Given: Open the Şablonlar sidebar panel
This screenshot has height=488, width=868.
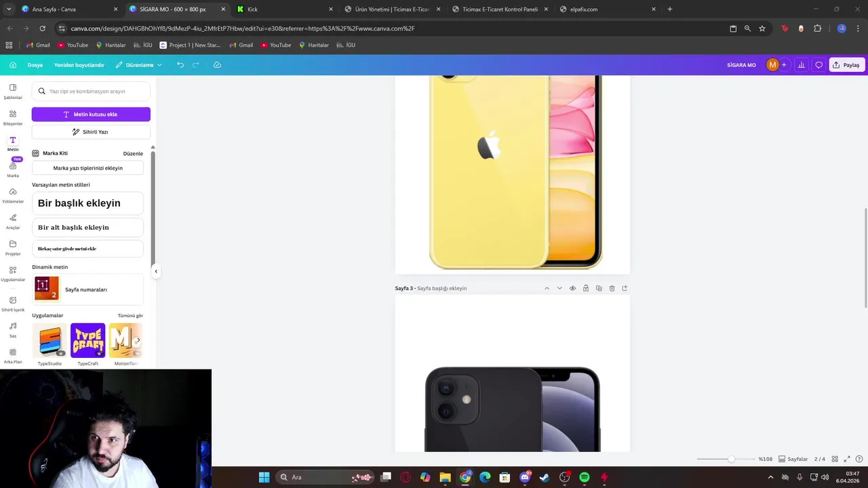Looking at the screenshot, I should pyautogui.click(x=13, y=91).
